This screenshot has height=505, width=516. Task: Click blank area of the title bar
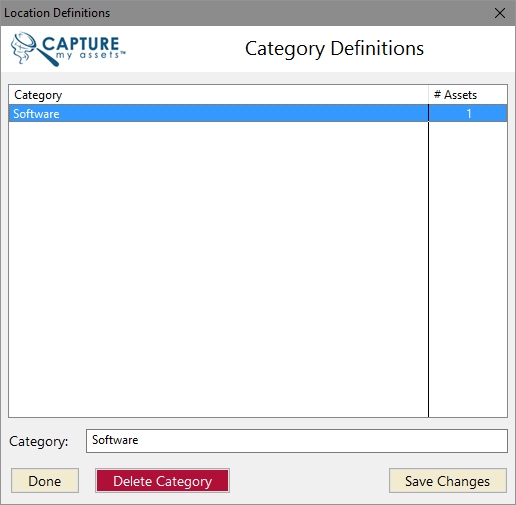(300, 13)
